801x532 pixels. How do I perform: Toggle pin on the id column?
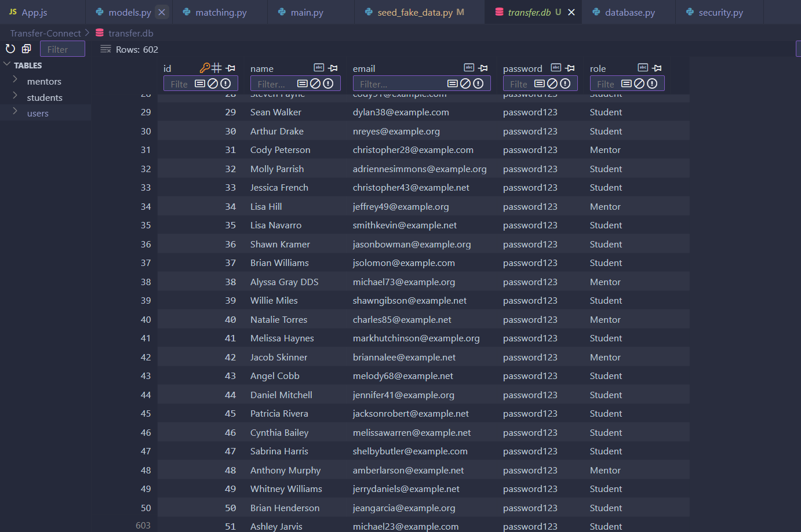pos(231,68)
